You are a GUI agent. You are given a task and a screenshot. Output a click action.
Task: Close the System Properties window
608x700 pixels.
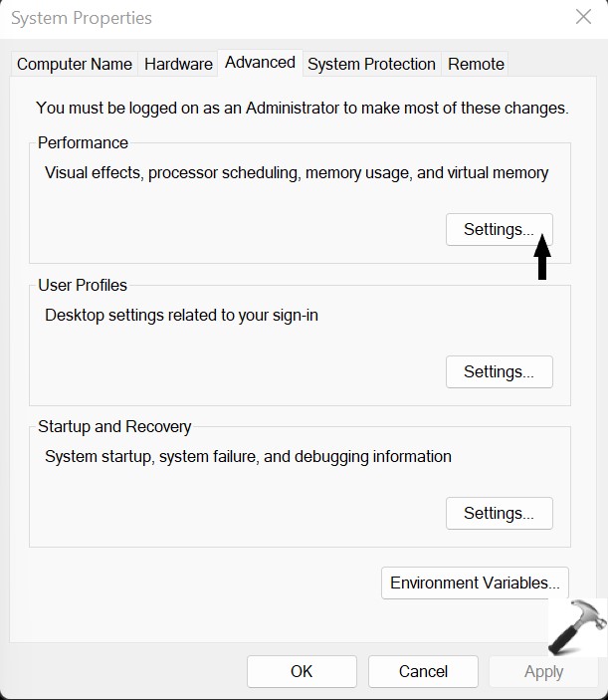tap(583, 17)
